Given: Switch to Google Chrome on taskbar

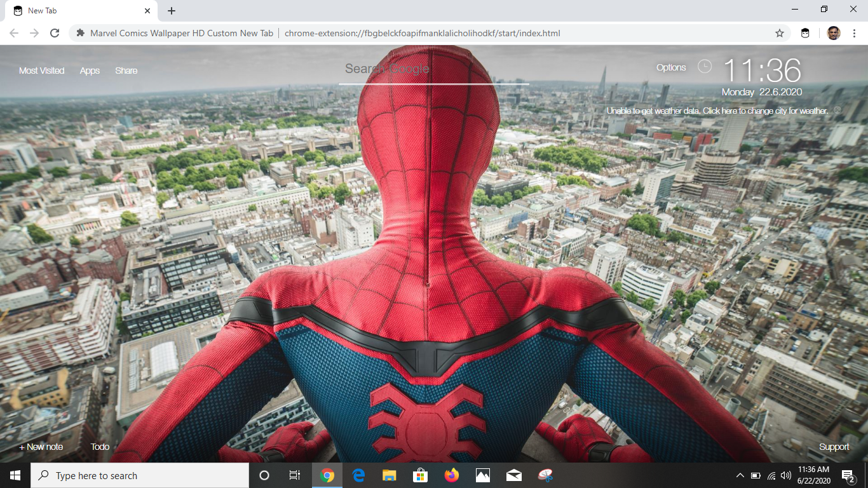Looking at the screenshot, I should 327,475.
